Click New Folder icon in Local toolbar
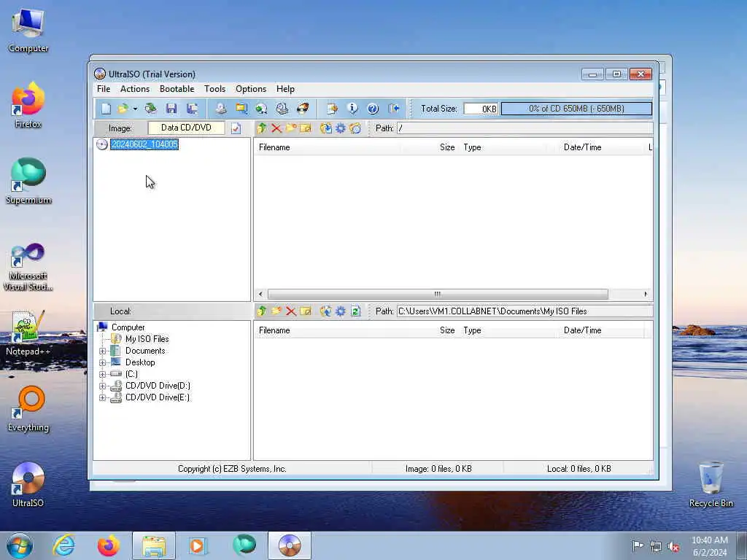Screen dimensions: 747x560 276,311
